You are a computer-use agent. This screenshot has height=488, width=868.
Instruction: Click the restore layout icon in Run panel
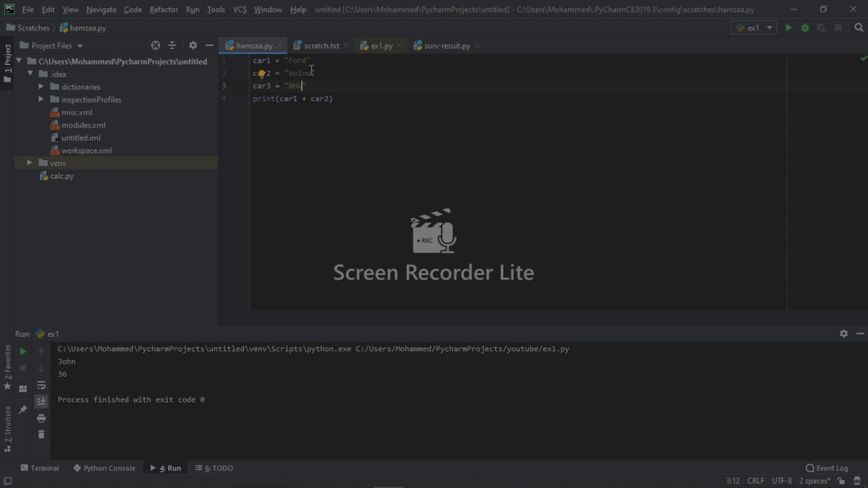[22, 388]
